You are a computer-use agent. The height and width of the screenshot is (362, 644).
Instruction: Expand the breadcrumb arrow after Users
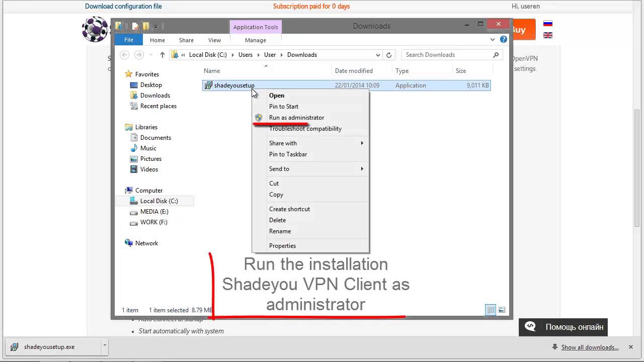pos(258,55)
